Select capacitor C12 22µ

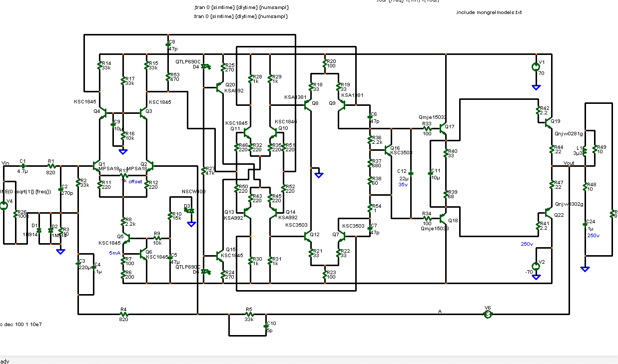(411, 172)
